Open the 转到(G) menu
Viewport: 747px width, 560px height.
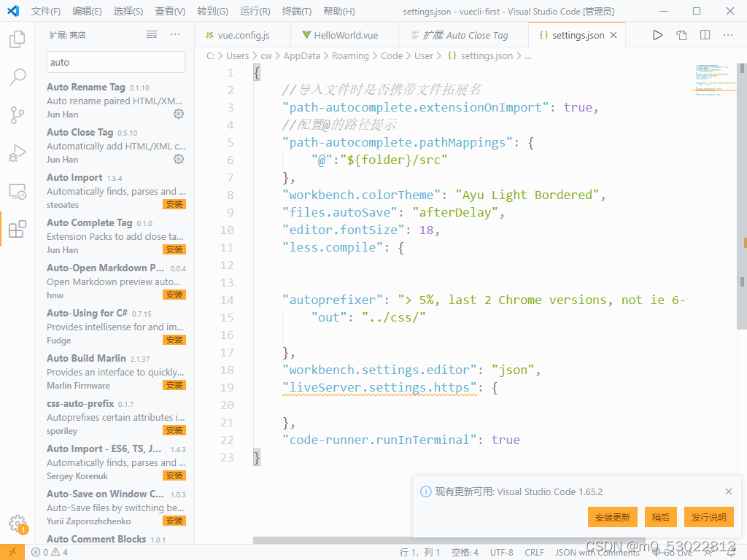click(x=212, y=11)
